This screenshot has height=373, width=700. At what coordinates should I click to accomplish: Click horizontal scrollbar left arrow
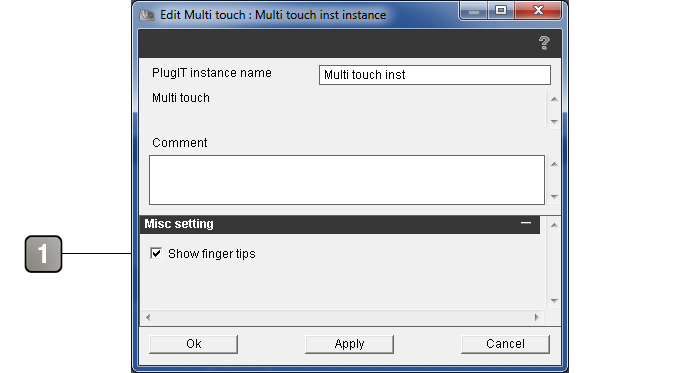pyautogui.click(x=148, y=317)
